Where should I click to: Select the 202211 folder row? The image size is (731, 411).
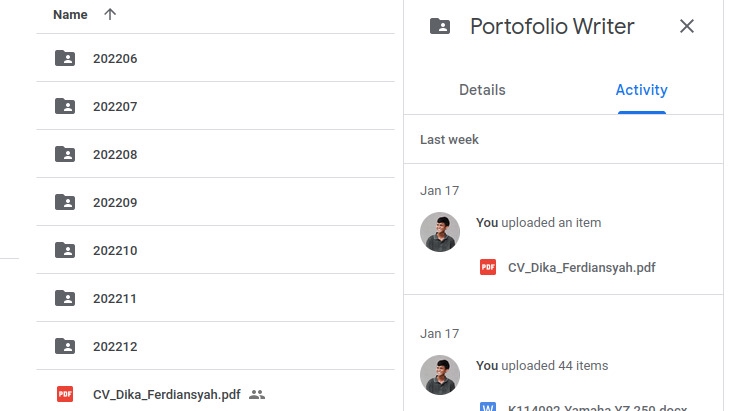point(215,298)
